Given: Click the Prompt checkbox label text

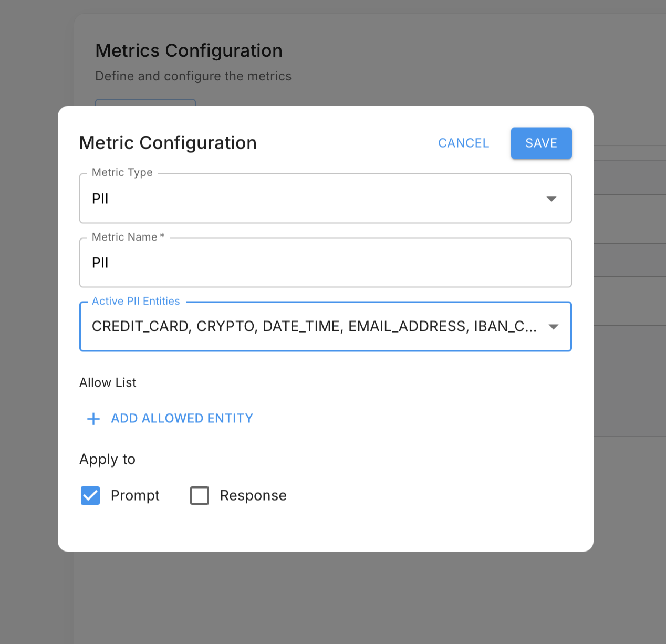Looking at the screenshot, I should (x=135, y=495).
